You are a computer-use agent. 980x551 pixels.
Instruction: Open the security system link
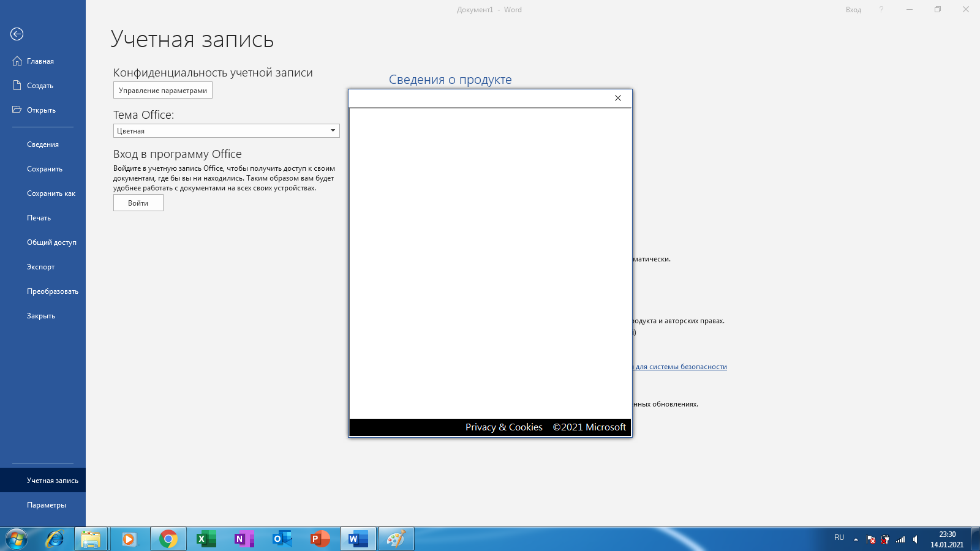[679, 367]
